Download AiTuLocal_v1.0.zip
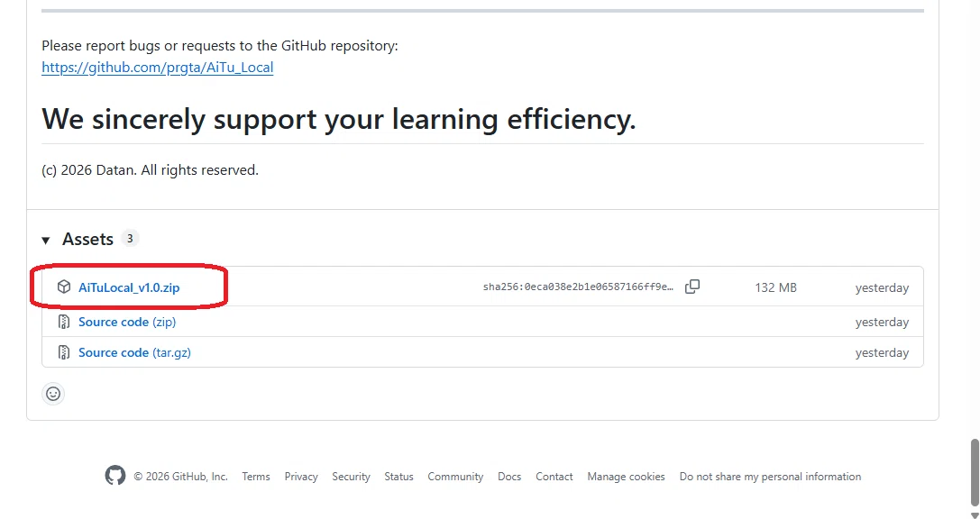The height and width of the screenshot is (519, 980). click(129, 287)
